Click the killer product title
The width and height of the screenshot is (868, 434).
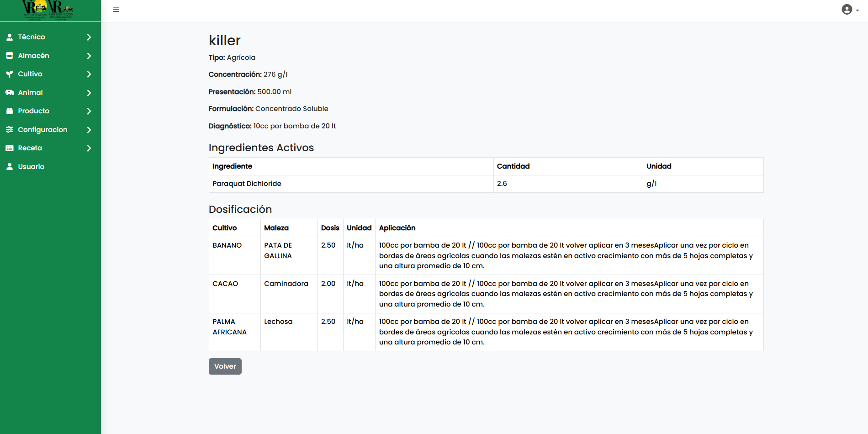click(225, 41)
